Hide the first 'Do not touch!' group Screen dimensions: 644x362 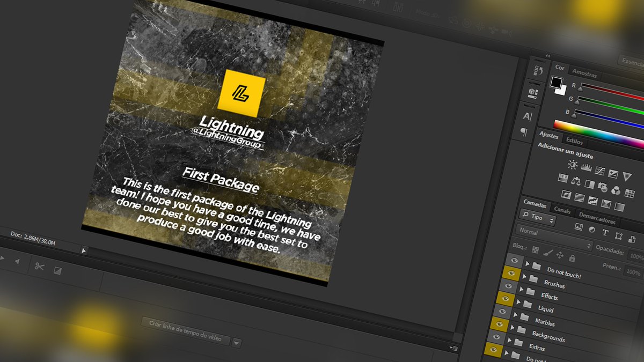pyautogui.click(x=514, y=260)
